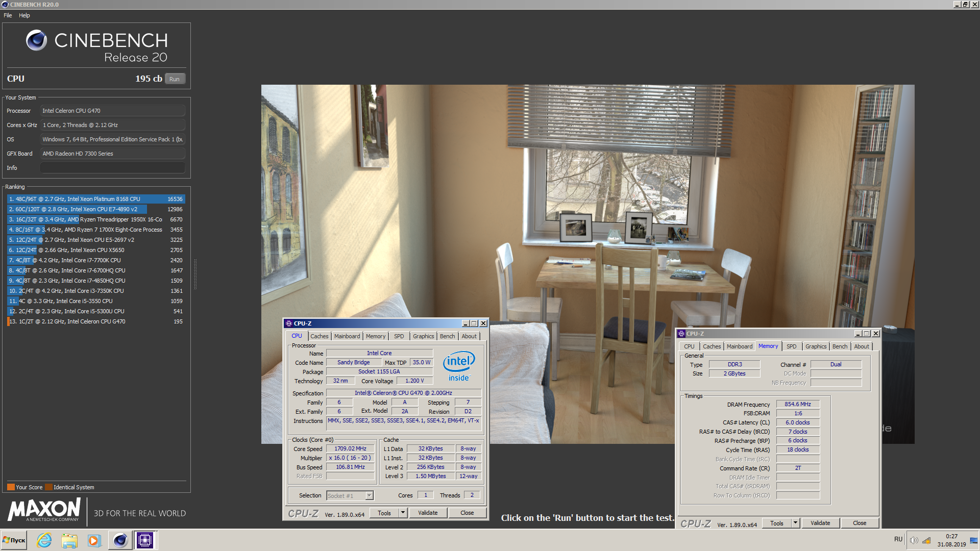This screenshot has height=551, width=980.
Task: Click the network signal tray icon
Action: [x=926, y=540]
